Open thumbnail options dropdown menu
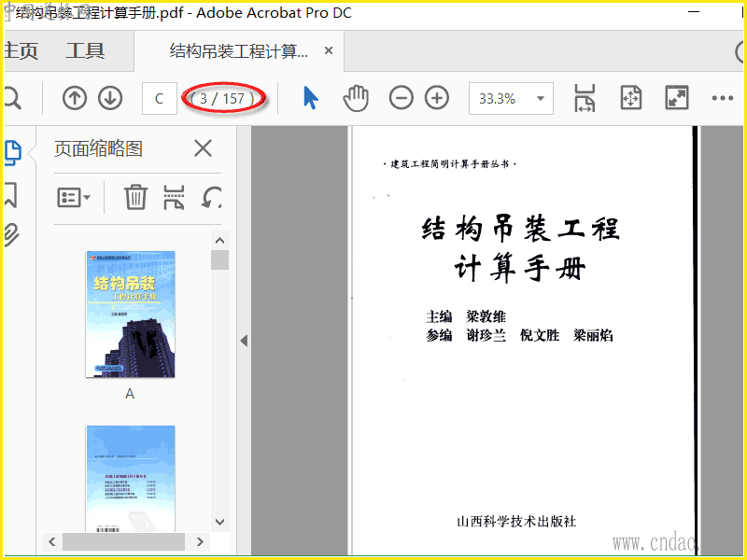This screenshot has width=747, height=560. click(74, 197)
